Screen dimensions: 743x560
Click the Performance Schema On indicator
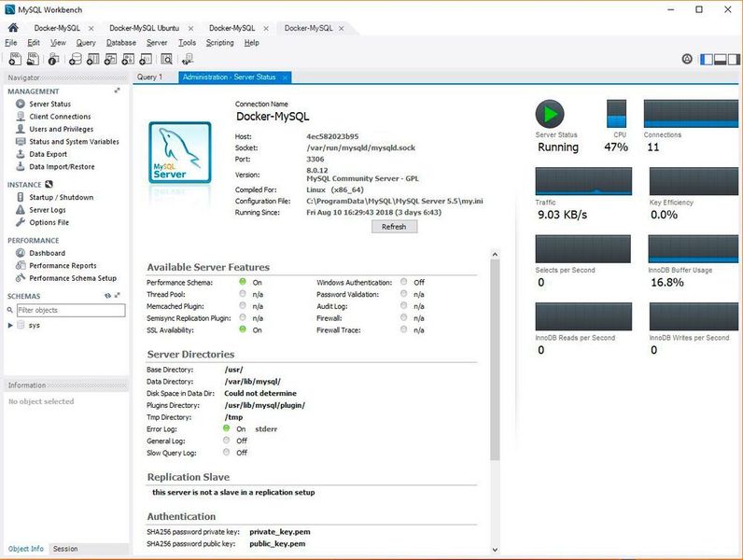coord(243,282)
